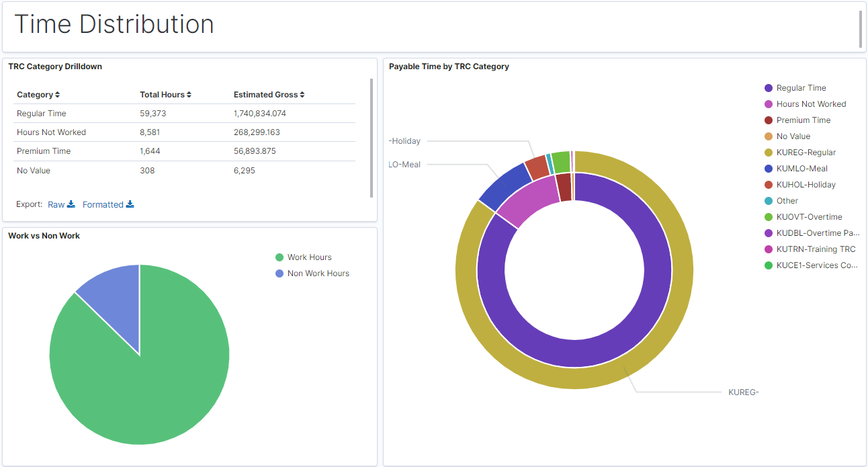
Task: Select Hours Not Worked row category cell
Action: point(51,132)
